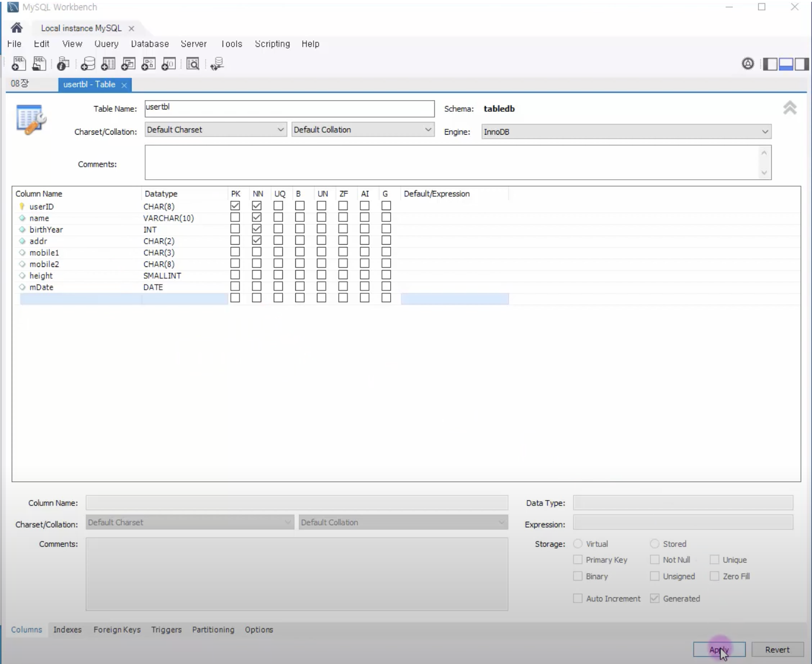Enable the NN checkbox for mobile1

257,252
